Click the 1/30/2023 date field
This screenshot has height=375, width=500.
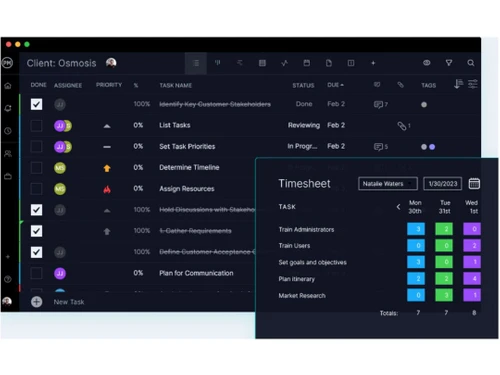442,184
